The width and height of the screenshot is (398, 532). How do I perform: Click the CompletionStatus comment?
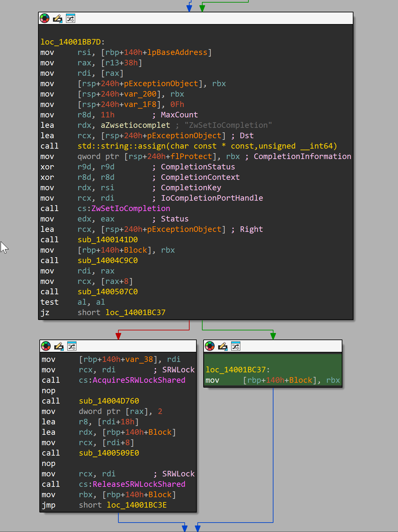click(198, 167)
